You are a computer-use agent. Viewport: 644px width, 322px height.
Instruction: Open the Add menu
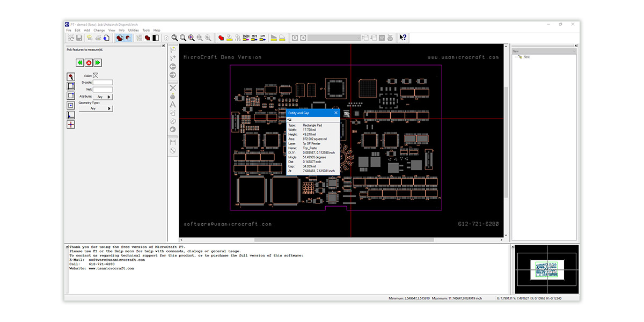(87, 30)
